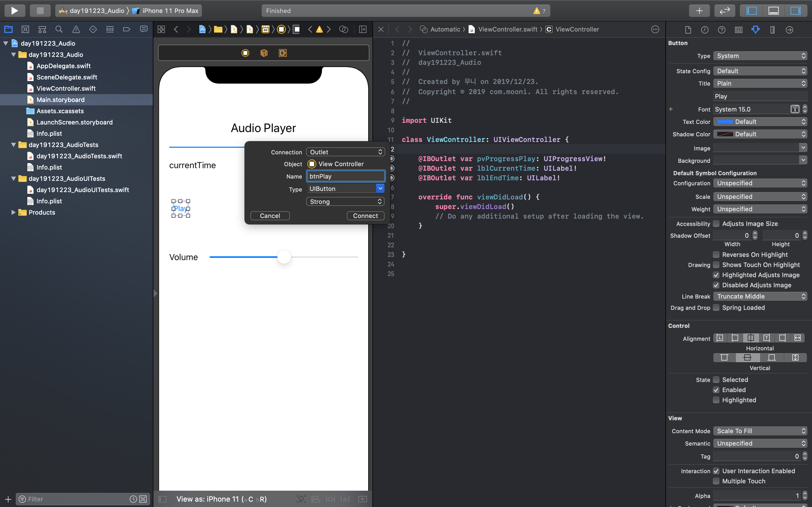The width and height of the screenshot is (812, 507).
Task: Show the Size inspector ruler icon
Action: [x=773, y=30]
